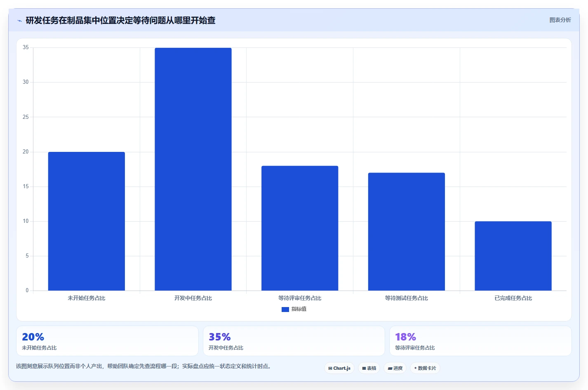
Task: Click the chart title text
Action: tap(120, 20)
